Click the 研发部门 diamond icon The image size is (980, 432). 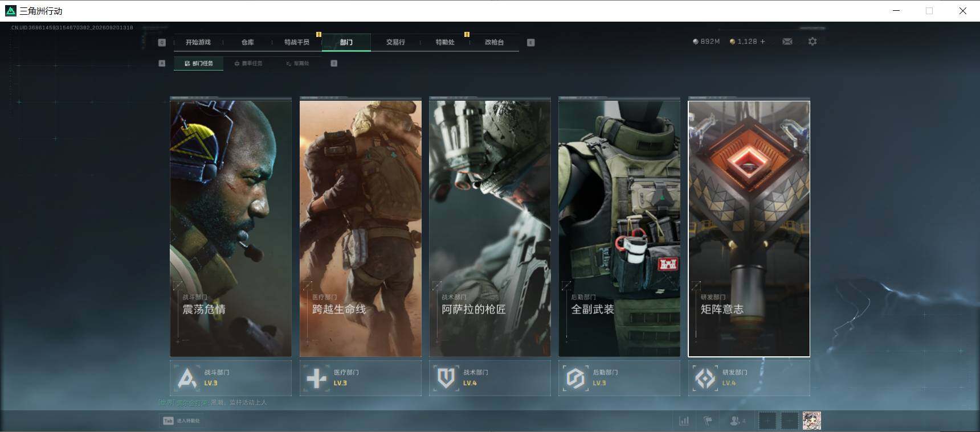(x=705, y=378)
